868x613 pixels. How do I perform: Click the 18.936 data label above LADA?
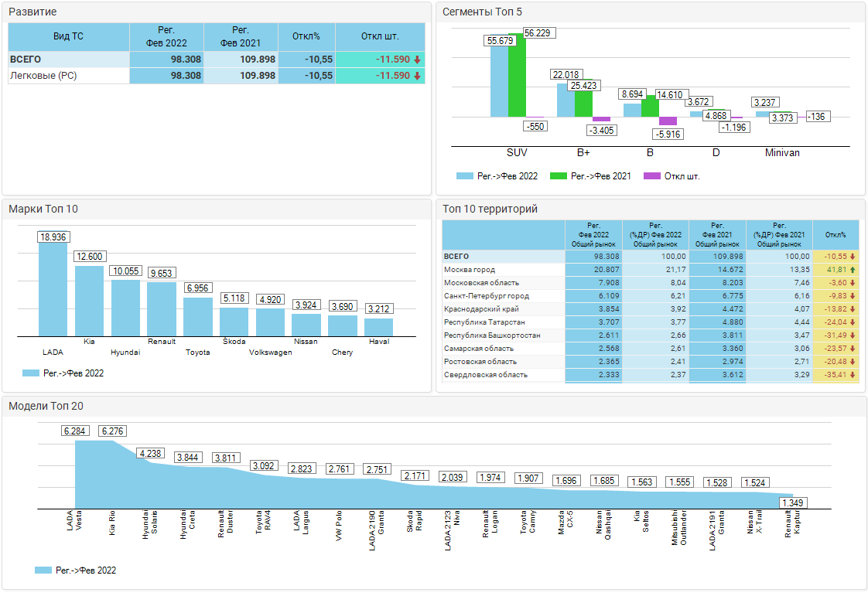(53, 237)
